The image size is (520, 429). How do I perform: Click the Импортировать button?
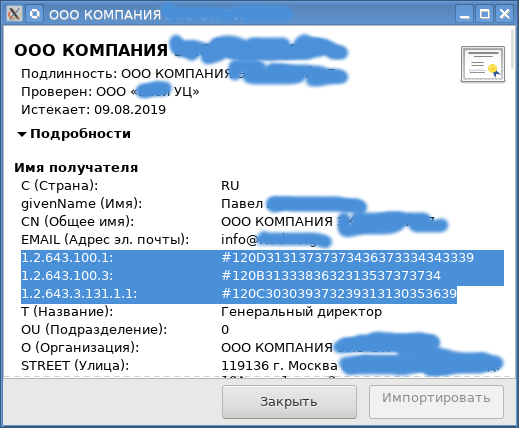coord(436,402)
